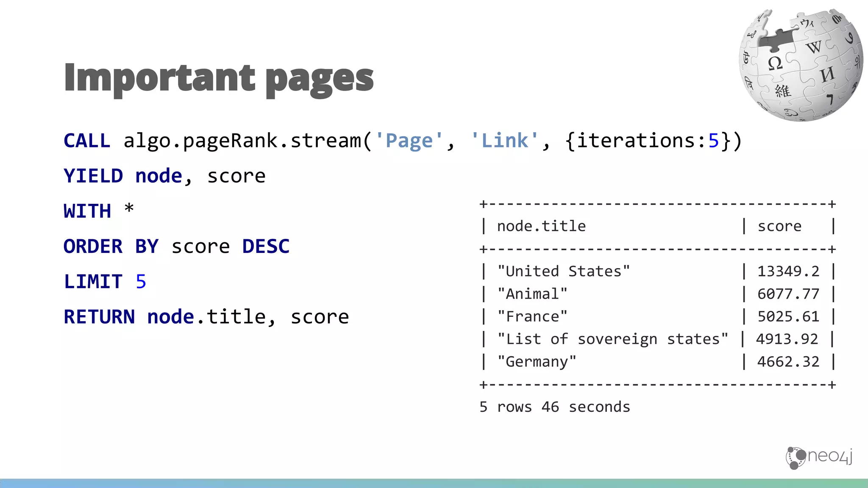
Task: Click the "United States" result row title
Action: (564, 271)
